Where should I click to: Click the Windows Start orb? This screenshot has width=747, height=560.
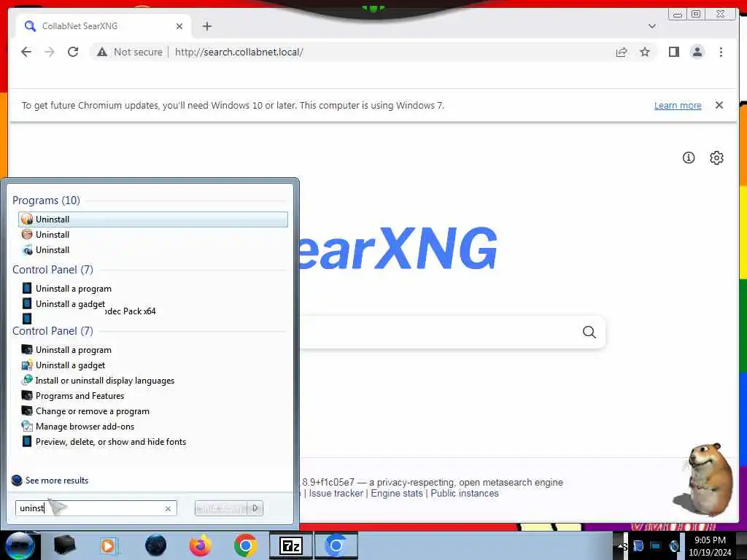(19, 545)
